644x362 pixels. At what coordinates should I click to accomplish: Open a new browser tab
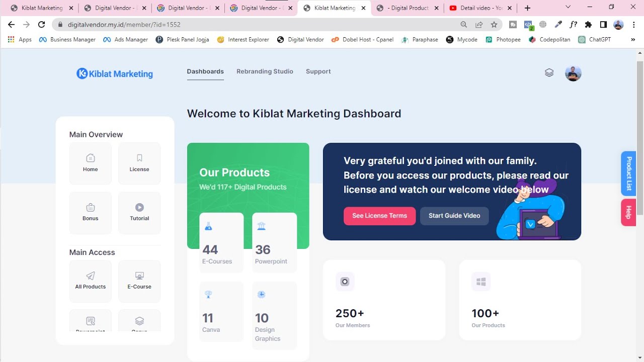pyautogui.click(x=527, y=8)
